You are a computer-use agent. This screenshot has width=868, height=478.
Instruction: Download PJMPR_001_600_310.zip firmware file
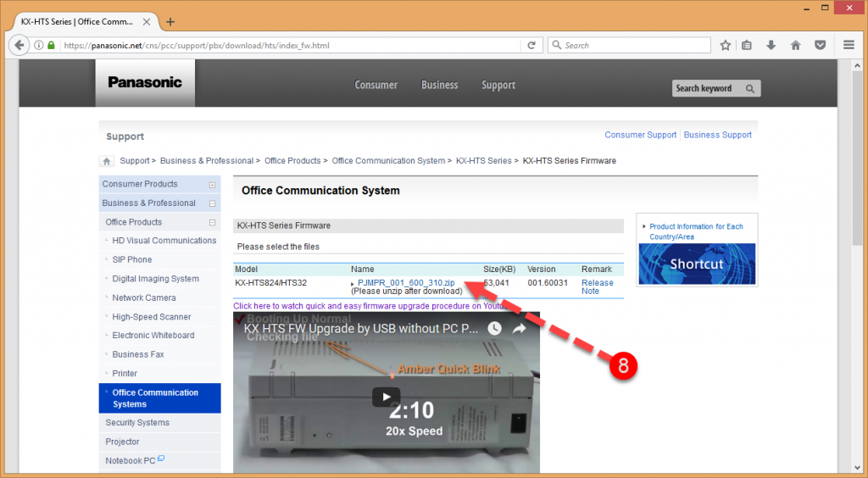coord(406,283)
